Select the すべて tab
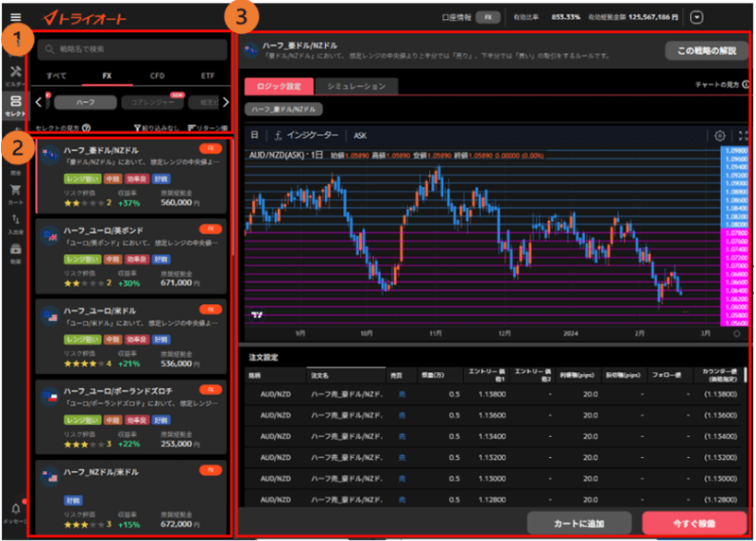 click(57, 76)
